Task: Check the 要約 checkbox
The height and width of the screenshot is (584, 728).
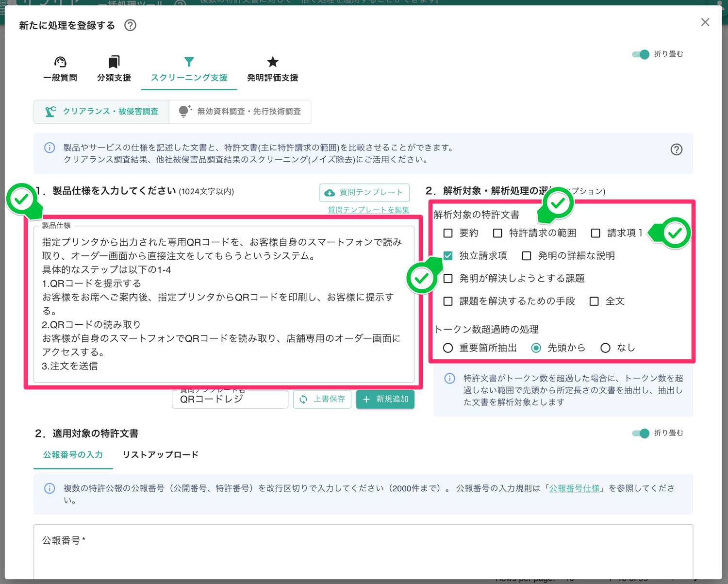Action: pyautogui.click(x=448, y=233)
